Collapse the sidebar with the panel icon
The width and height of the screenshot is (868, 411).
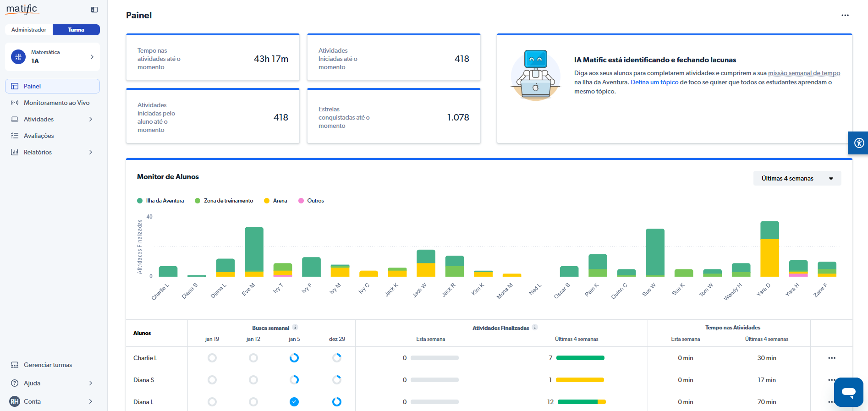tap(94, 10)
